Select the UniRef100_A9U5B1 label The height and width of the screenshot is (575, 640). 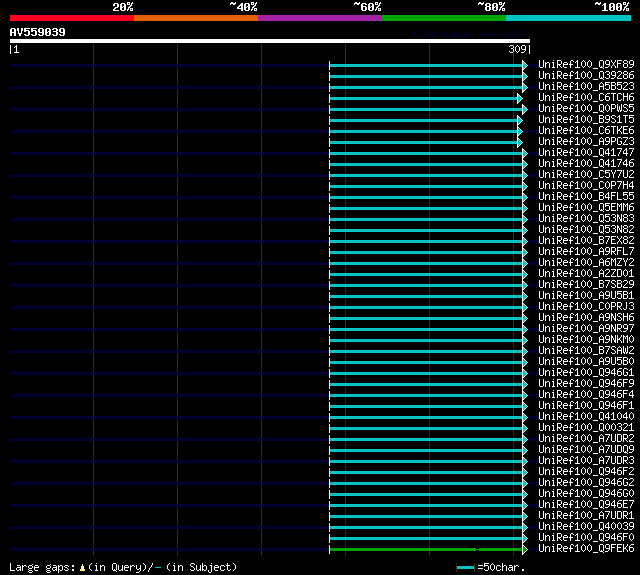tap(586, 296)
